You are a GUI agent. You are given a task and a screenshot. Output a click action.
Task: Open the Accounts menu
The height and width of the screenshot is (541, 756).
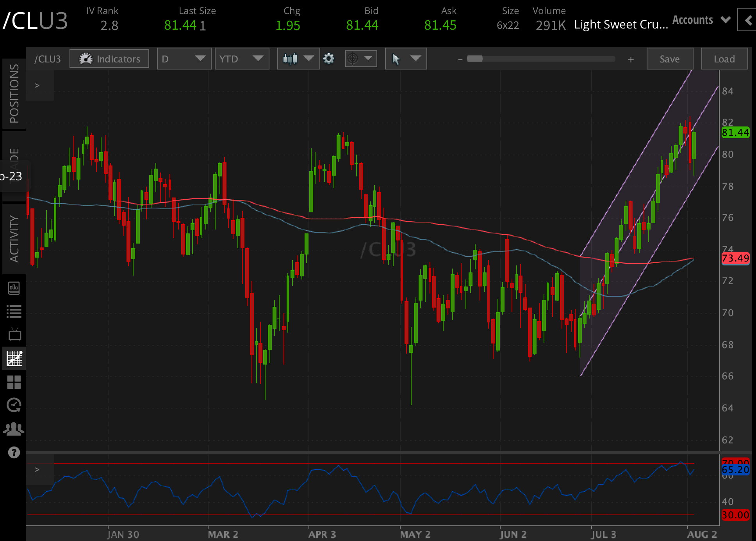701,20
